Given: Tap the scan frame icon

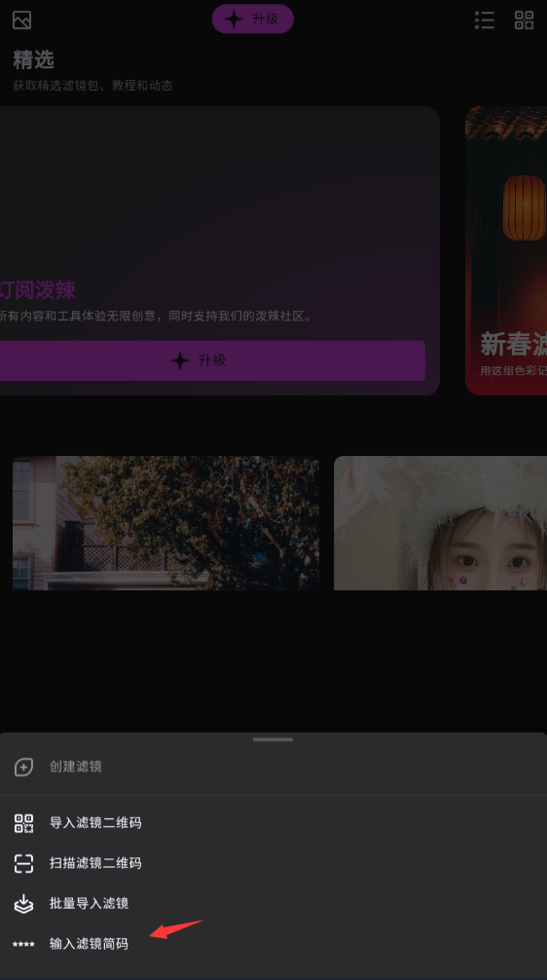Looking at the screenshot, I should [23, 863].
